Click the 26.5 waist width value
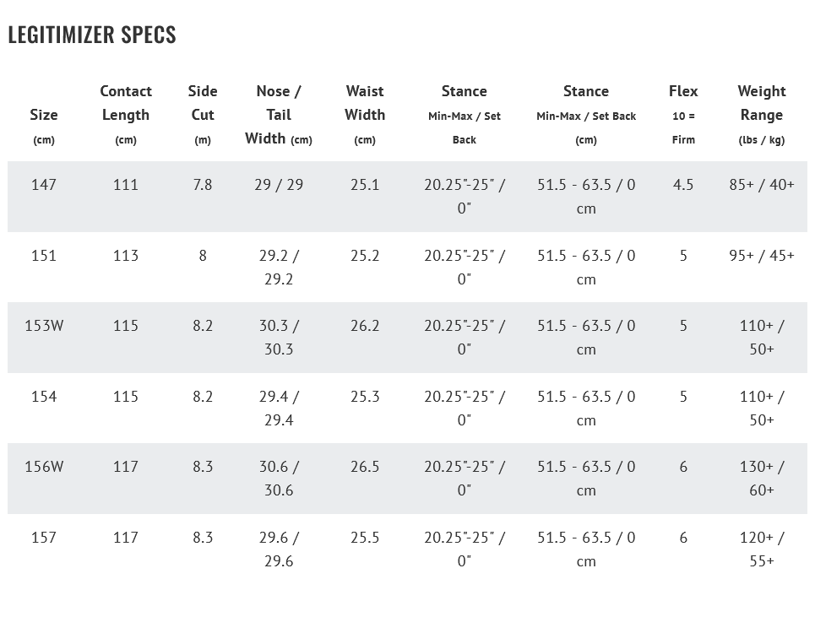The height and width of the screenshot is (644, 815). coord(365,466)
